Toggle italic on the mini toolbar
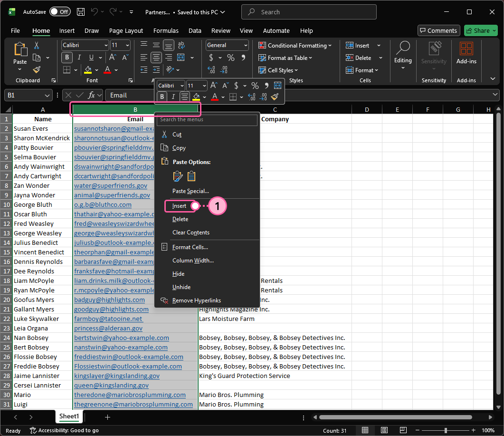Screen dimensions: 504x436 click(x=172, y=97)
